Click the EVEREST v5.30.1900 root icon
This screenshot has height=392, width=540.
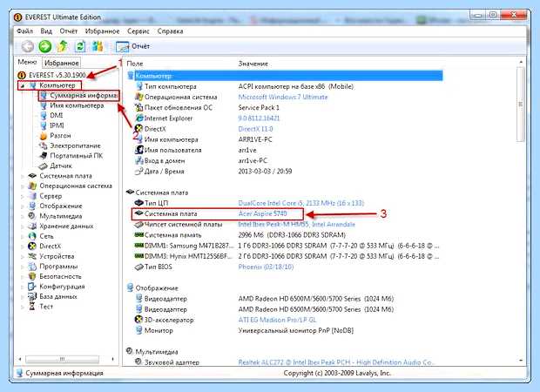22,75
